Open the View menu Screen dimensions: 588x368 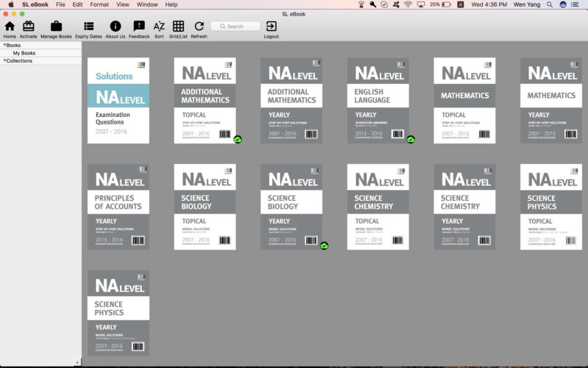(123, 4)
